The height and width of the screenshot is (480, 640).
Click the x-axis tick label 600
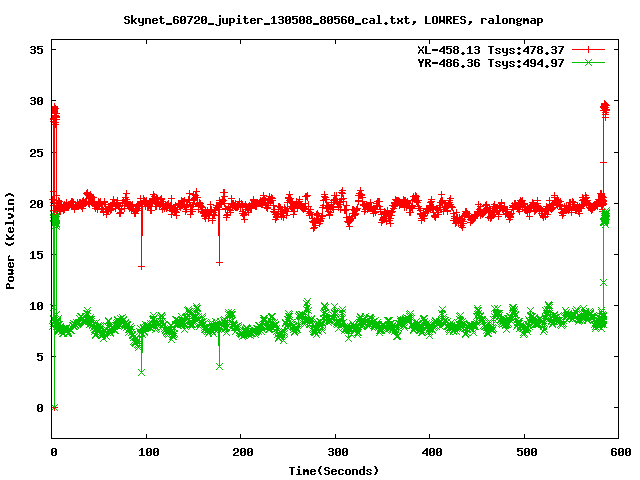pos(621,452)
